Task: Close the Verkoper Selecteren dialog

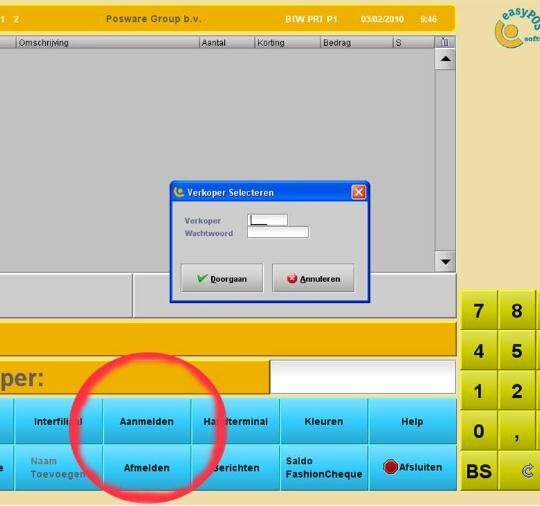Action: coord(359,192)
